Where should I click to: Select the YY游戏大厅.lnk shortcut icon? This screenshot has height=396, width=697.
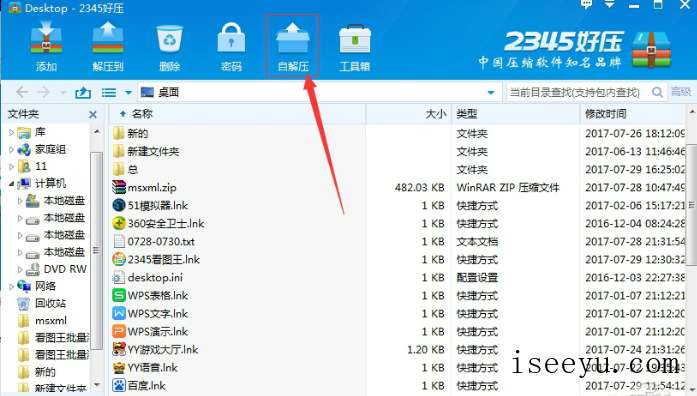[119, 349]
